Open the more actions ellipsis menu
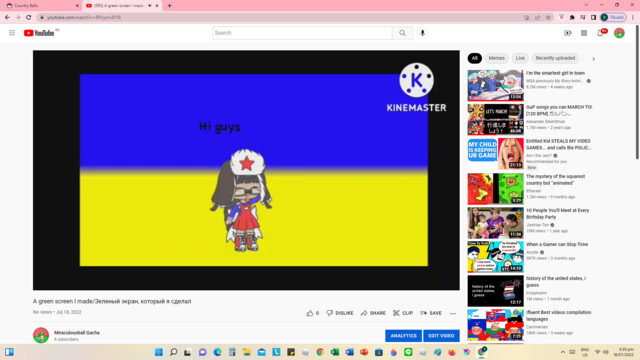 [x=453, y=313]
